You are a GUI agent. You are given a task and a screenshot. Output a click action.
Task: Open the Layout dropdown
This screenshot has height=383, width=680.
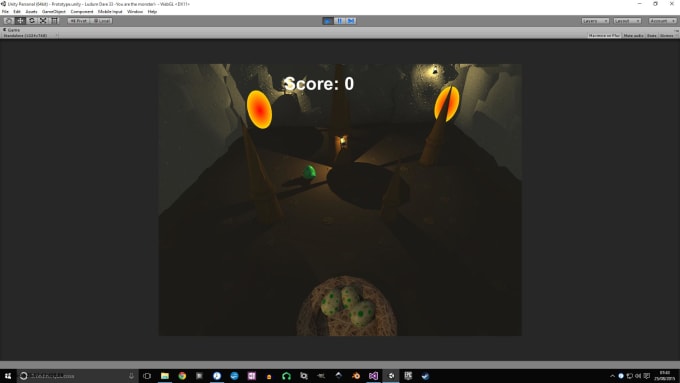[627, 21]
